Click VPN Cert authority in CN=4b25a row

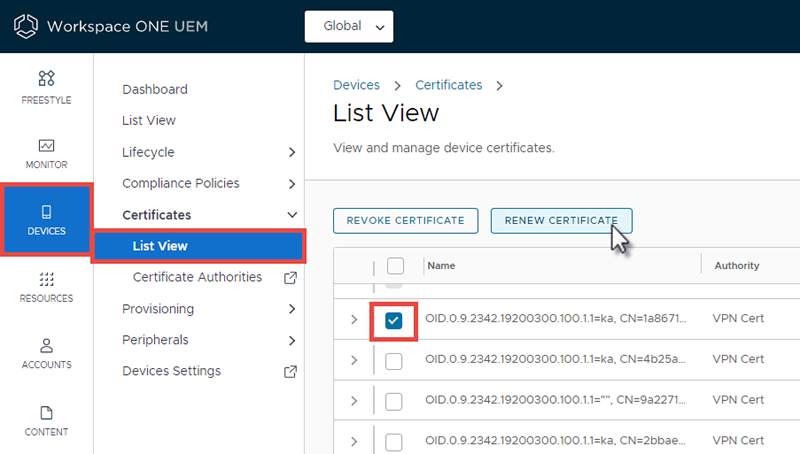point(738,359)
